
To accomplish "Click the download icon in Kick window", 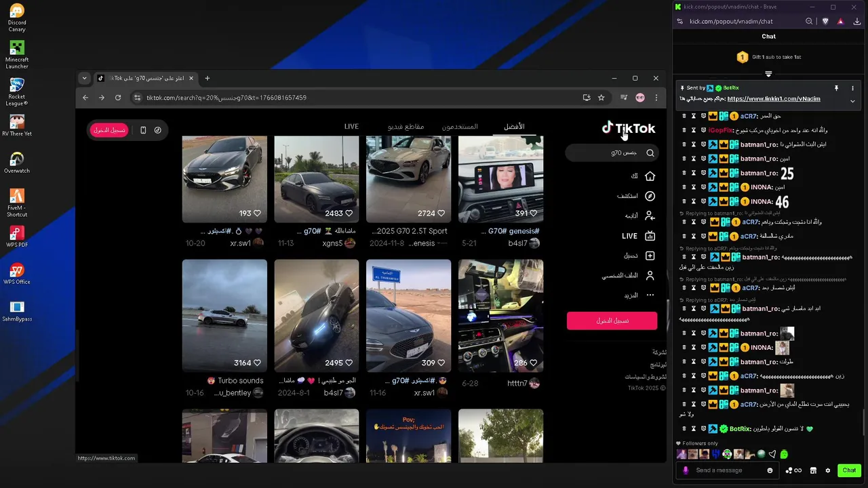I will [x=857, y=22].
